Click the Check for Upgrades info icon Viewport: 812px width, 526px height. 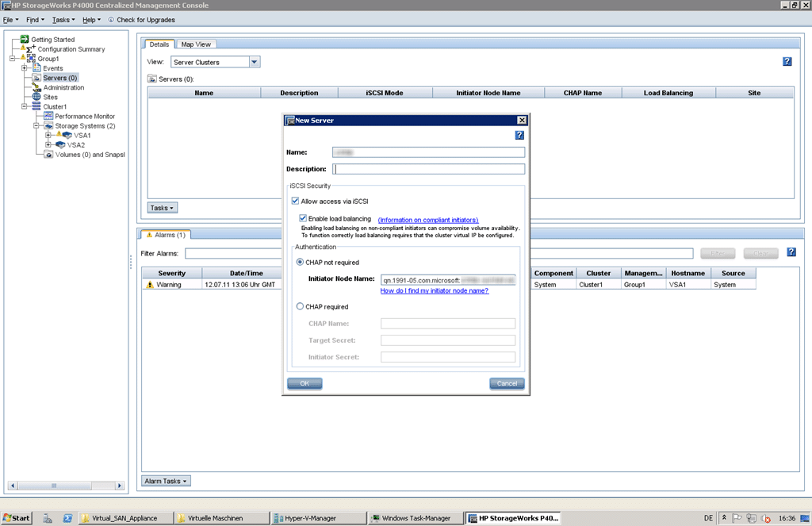(x=111, y=20)
